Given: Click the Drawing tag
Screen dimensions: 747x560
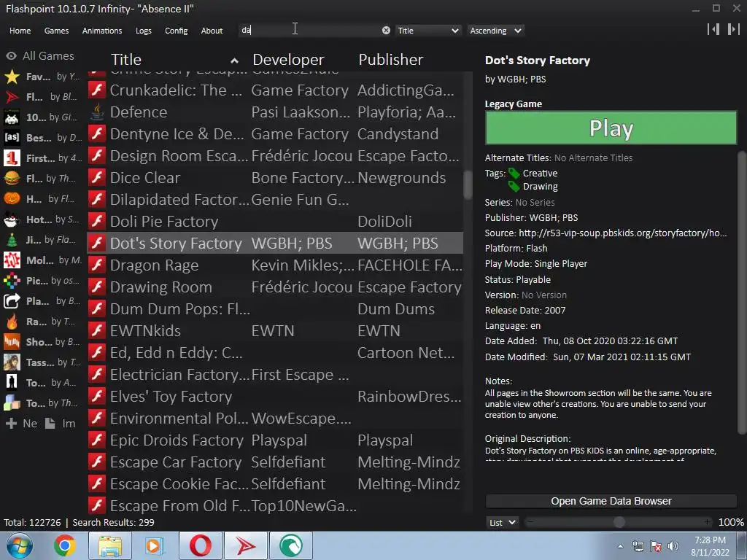Looking at the screenshot, I should pos(540,187).
